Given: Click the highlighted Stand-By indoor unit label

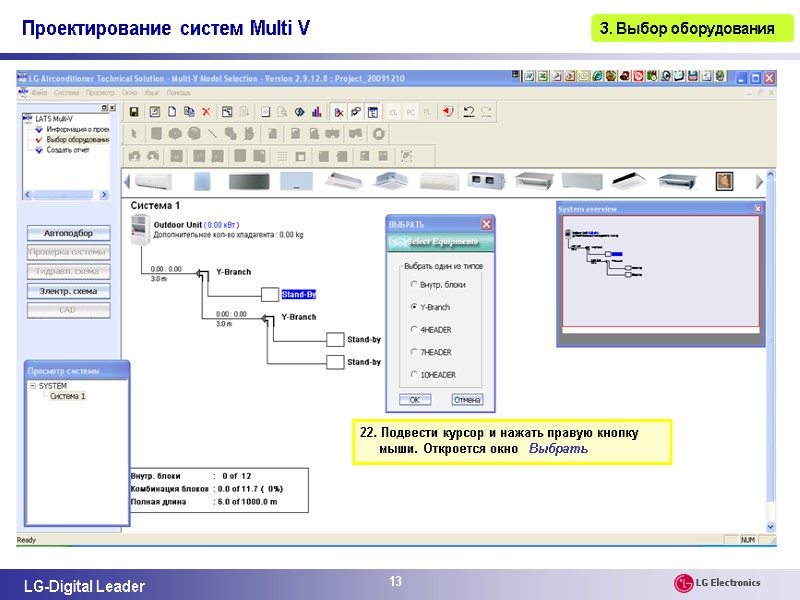Looking at the screenshot, I should 298,294.
